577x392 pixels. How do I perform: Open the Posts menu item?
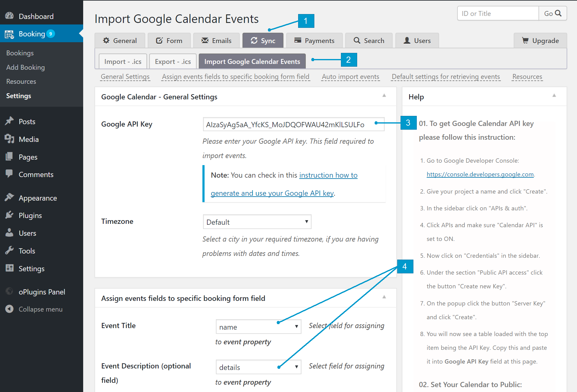tap(27, 121)
